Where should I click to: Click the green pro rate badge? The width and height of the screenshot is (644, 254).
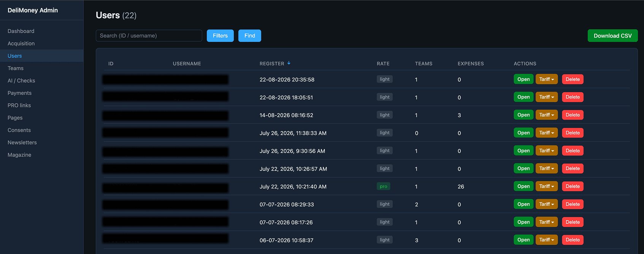pos(384,186)
